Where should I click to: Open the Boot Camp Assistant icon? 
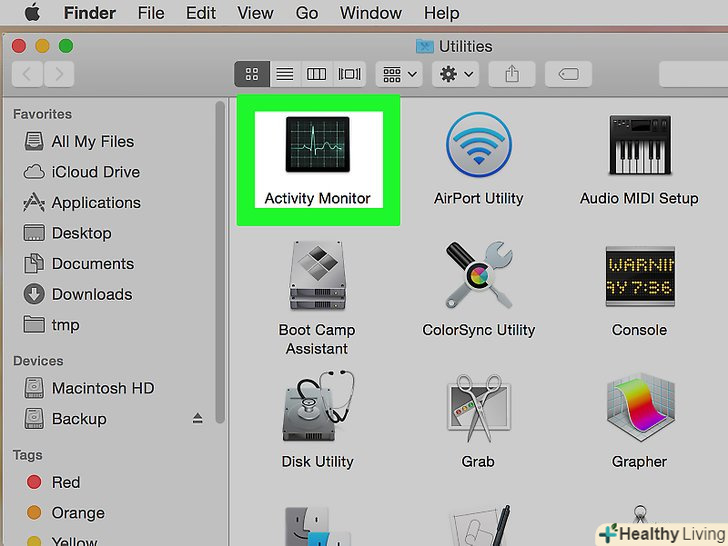[318, 276]
